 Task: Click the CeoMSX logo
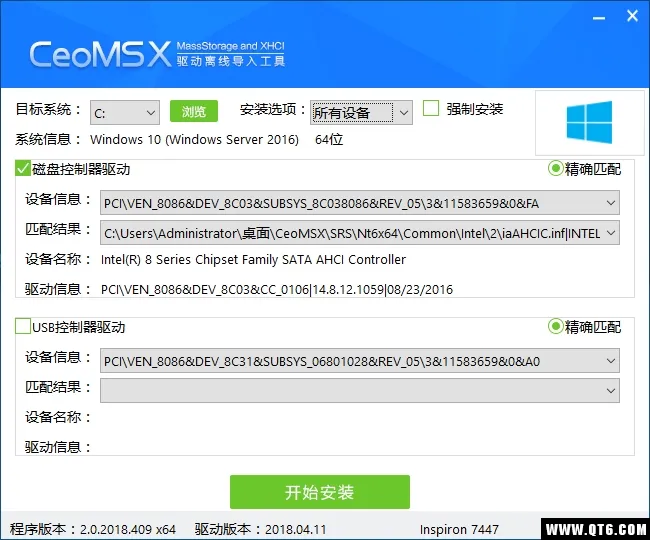[100, 54]
